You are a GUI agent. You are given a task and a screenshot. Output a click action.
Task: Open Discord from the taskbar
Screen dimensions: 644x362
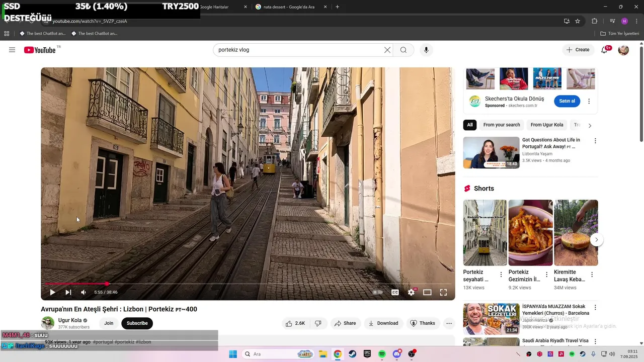(x=397, y=354)
